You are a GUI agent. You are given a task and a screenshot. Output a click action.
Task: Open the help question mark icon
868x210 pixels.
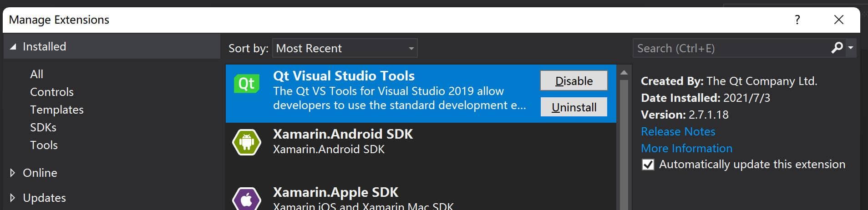(x=797, y=20)
